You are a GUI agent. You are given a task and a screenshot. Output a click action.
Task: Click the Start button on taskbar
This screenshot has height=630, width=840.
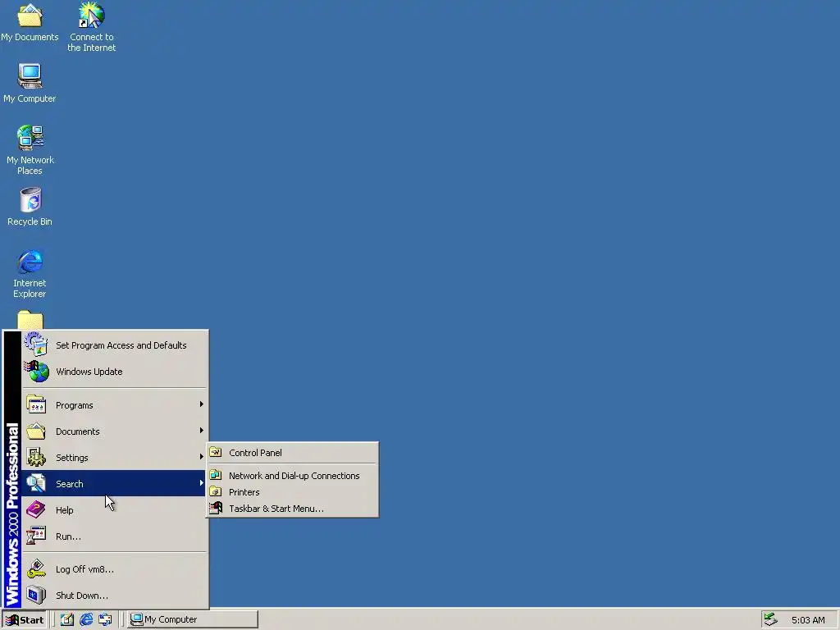(x=25, y=620)
